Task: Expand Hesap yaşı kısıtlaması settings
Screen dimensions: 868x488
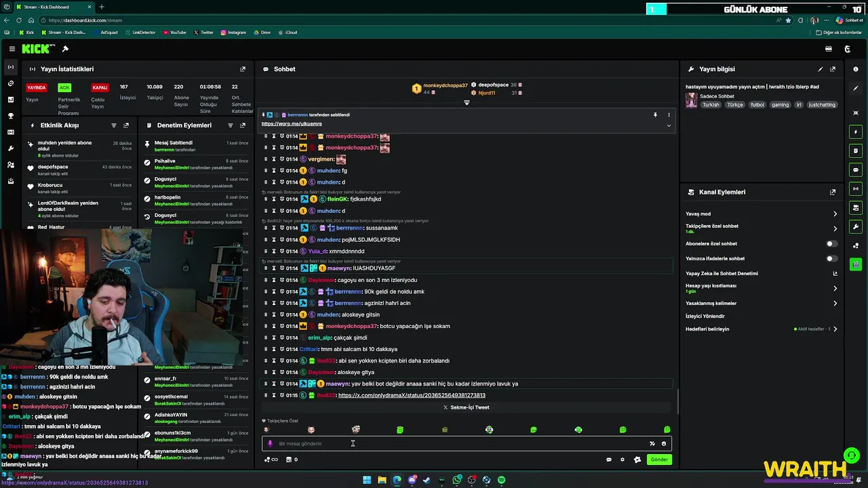Action: point(835,288)
